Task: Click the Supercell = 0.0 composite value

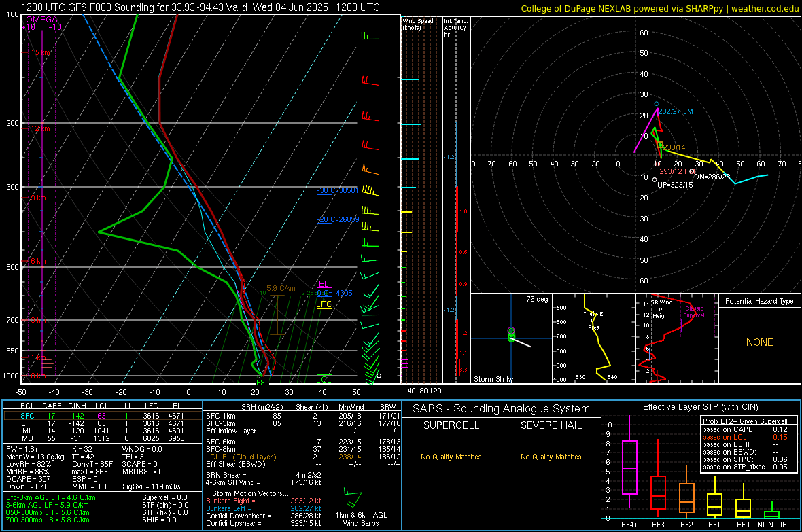Action: click(x=164, y=497)
